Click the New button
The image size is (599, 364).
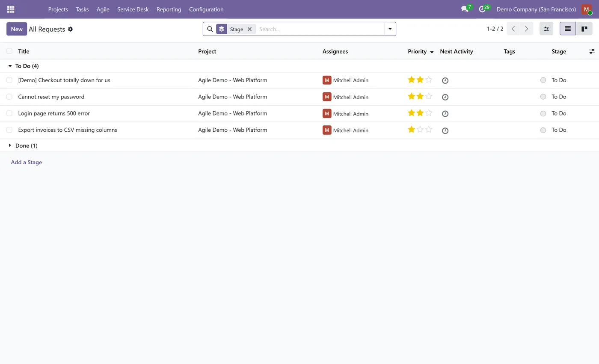click(17, 29)
